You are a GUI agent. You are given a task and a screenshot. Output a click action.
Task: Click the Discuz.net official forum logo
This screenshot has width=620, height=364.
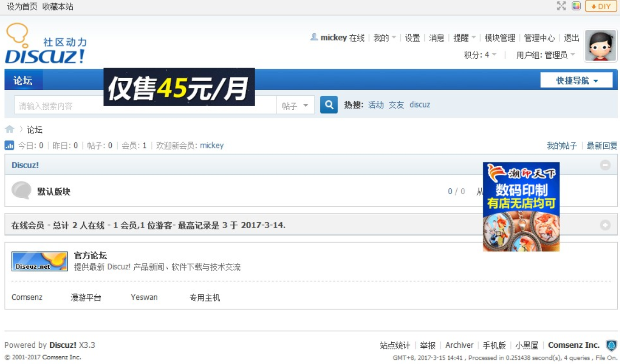click(x=39, y=261)
